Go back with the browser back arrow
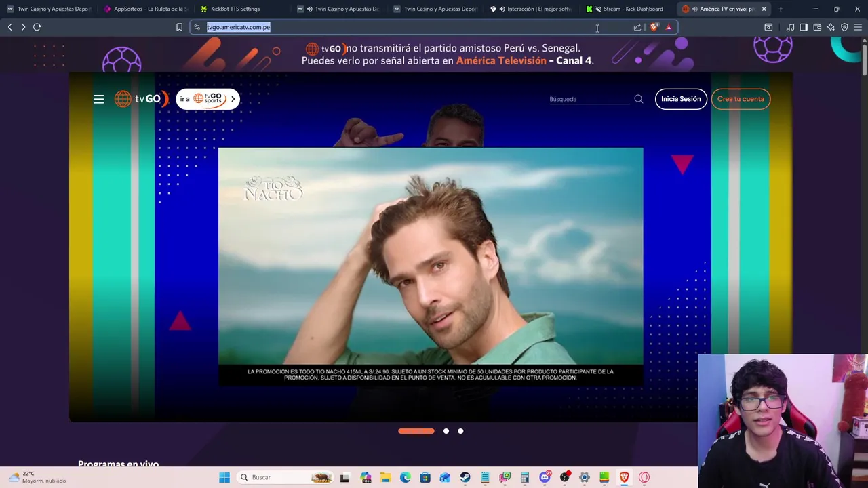The height and width of the screenshot is (488, 868). 9,27
